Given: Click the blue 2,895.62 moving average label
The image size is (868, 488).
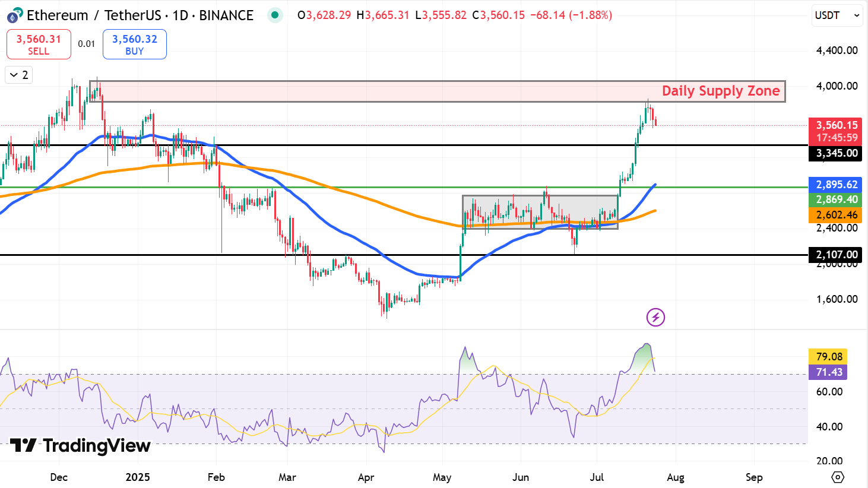Looking at the screenshot, I should click(x=836, y=185).
